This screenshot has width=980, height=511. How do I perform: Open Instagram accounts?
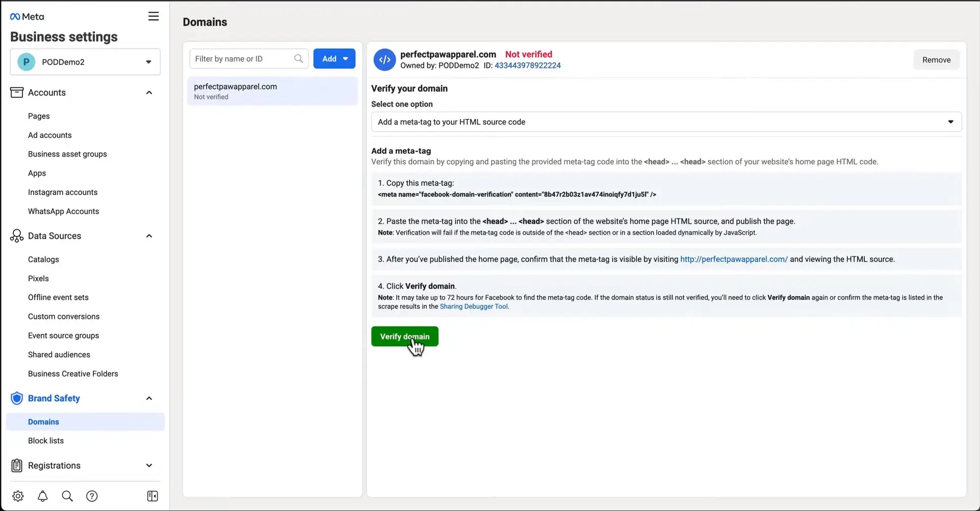click(63, 192)
